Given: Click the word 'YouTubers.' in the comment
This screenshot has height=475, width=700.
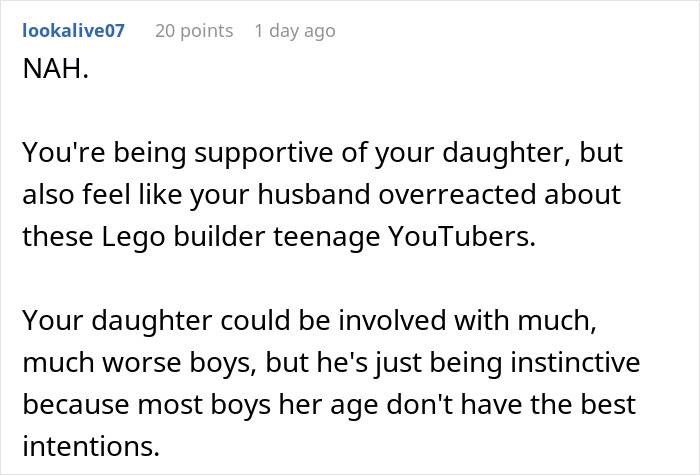Looking at the screenshot, I should [x=462, y=236].
